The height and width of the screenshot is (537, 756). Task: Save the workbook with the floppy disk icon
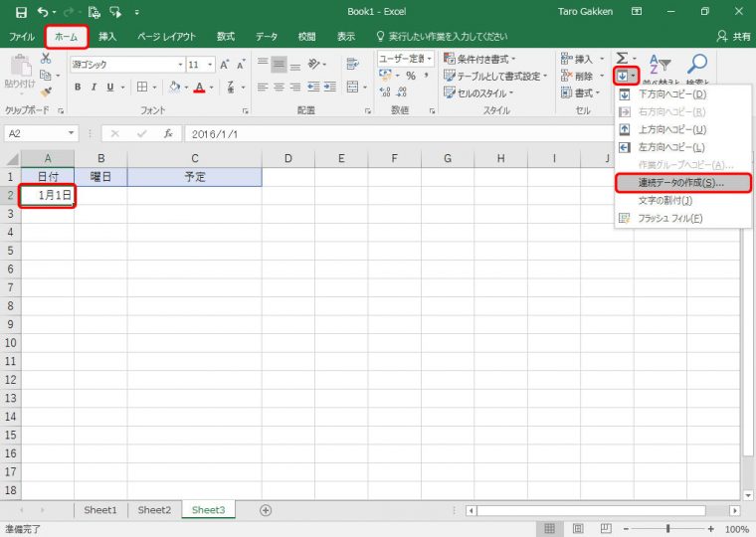coord(21,12)
